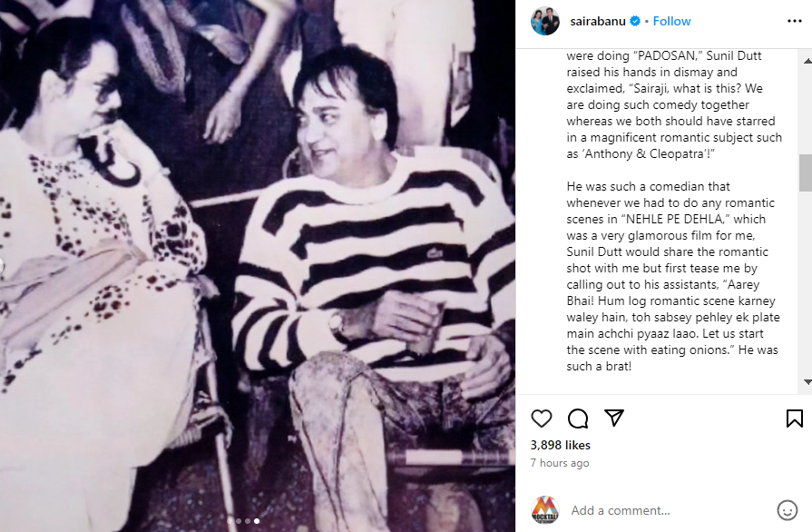Open sairabanu's profile picture avatar
The height and width of the screenshot is (532, 812).
(544, 21)
